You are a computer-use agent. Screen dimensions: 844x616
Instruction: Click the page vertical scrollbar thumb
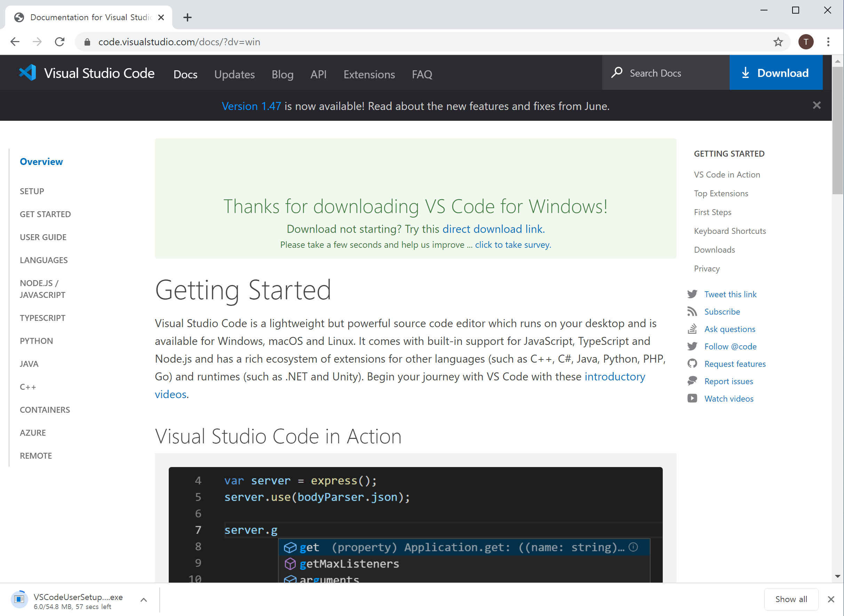(x=837, y=131)
